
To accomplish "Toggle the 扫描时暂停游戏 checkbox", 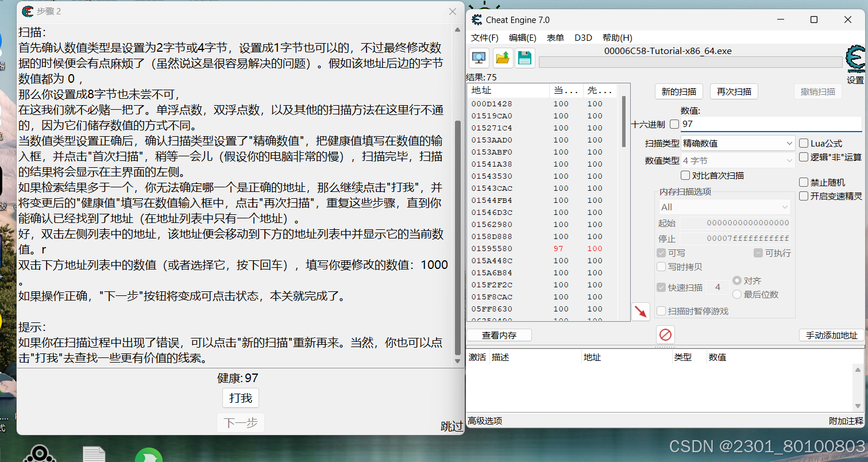I will [661, 311].
